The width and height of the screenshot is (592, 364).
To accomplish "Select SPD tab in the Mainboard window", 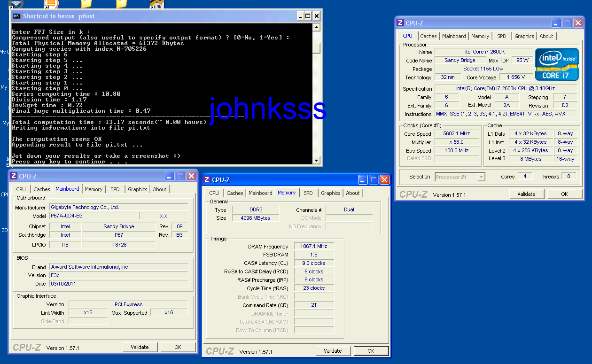I will tap(115, 189).
